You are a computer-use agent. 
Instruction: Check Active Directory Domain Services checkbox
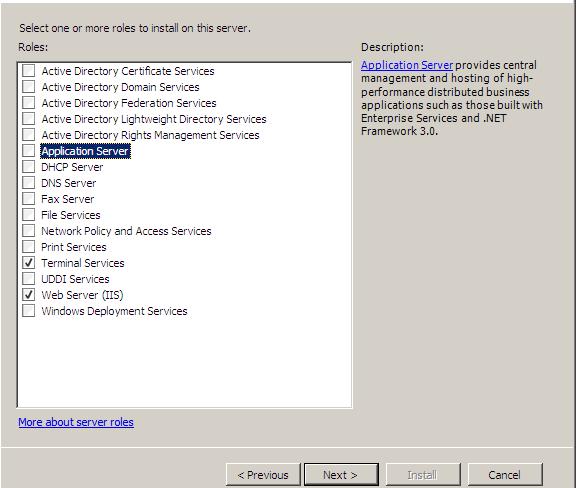(x=29, y=87)
